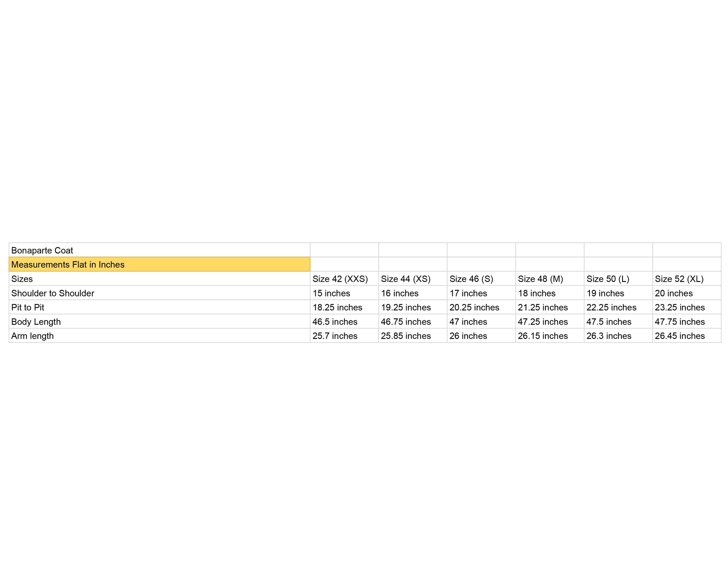Select the Pit to Pit row label

coord(28,307)
